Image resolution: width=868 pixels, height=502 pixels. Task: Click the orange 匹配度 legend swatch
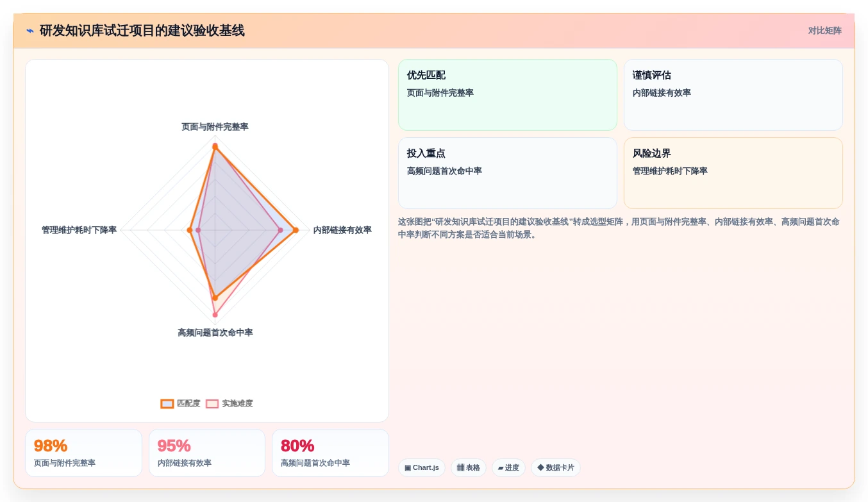167,404
